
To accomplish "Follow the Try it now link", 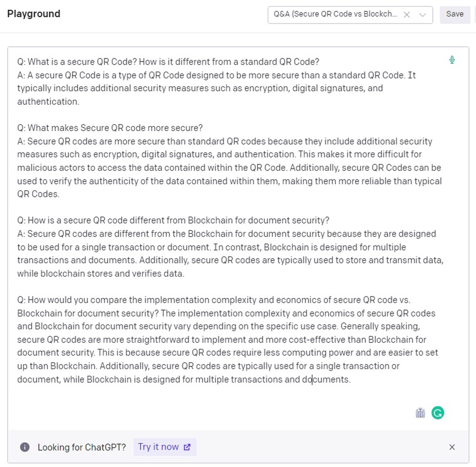I will [159, 447].
